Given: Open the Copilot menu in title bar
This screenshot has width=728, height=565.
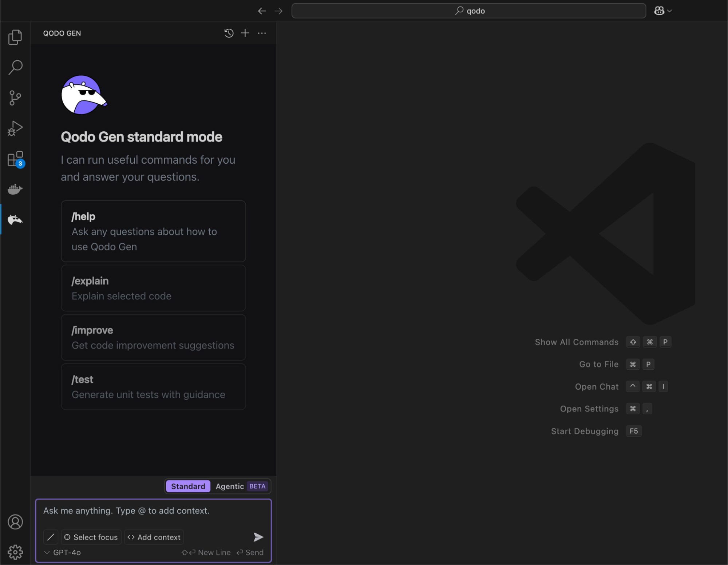Looking at the screenshot, I should [663, 11].
